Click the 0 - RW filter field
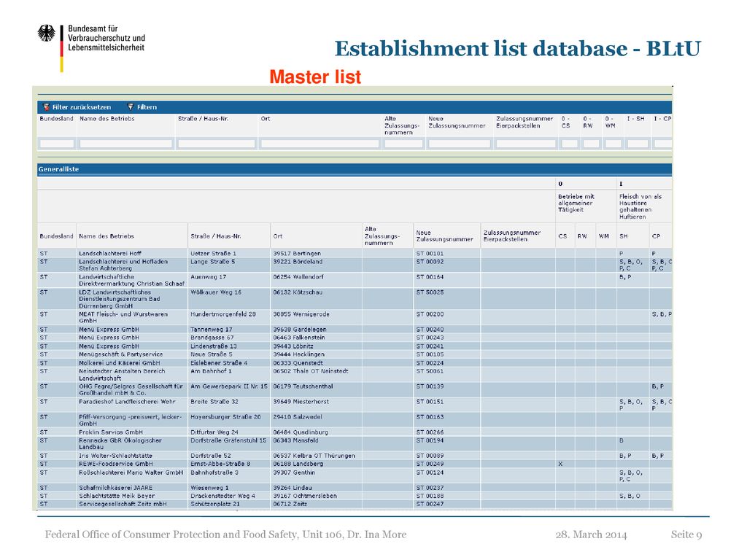 click(591, 144)
